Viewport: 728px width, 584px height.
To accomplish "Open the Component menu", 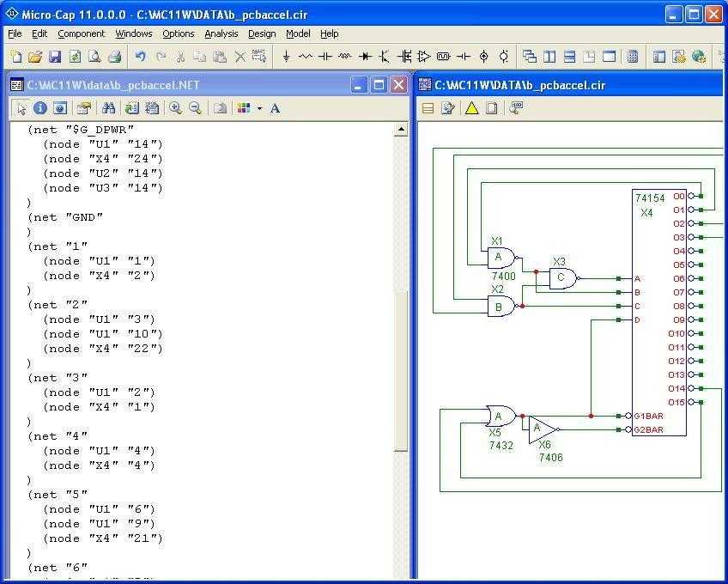I will point(81,33).
